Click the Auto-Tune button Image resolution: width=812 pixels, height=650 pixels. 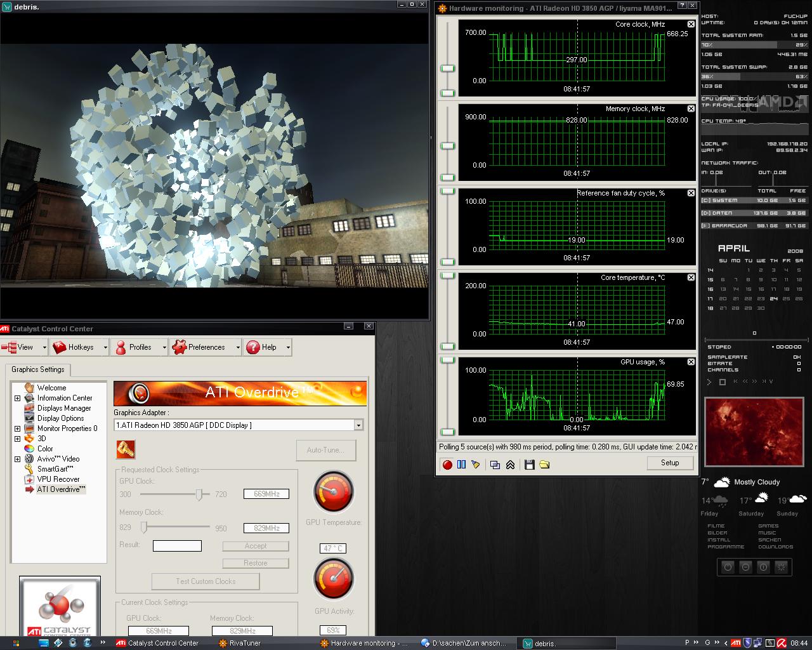coord(326,450)
